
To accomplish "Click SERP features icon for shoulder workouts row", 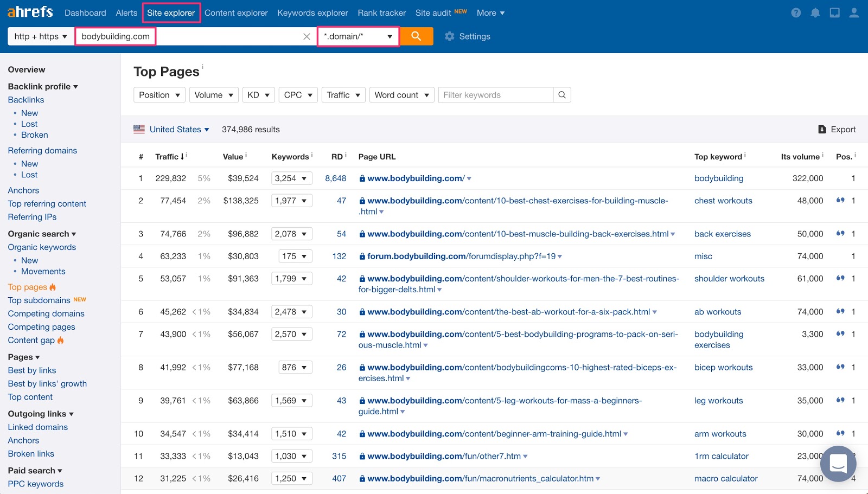I will tap(840, 278).
